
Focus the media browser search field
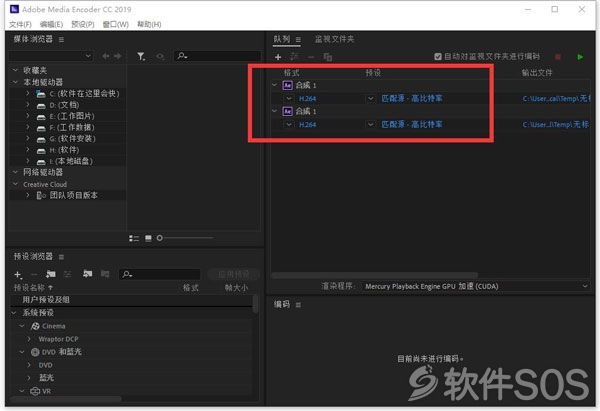[217, 56]
